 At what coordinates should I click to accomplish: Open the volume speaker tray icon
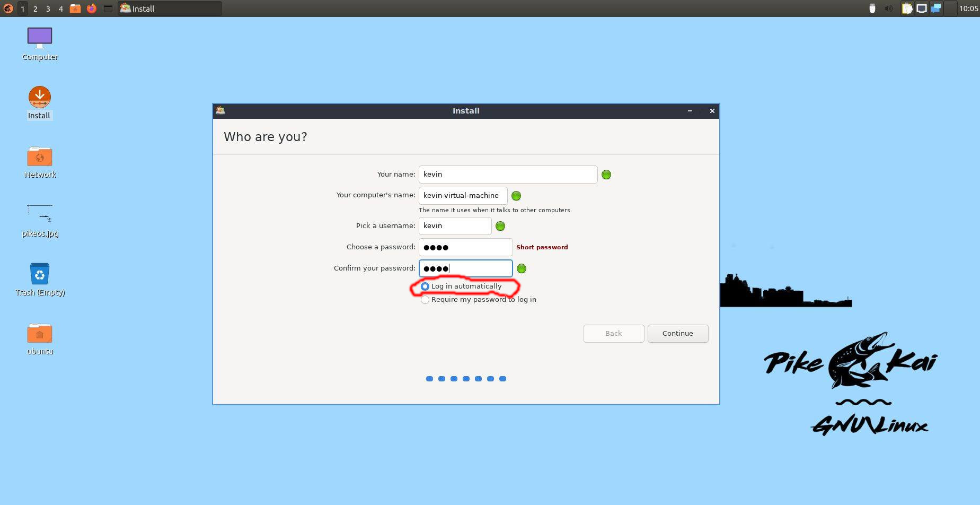tap(889, 8)
